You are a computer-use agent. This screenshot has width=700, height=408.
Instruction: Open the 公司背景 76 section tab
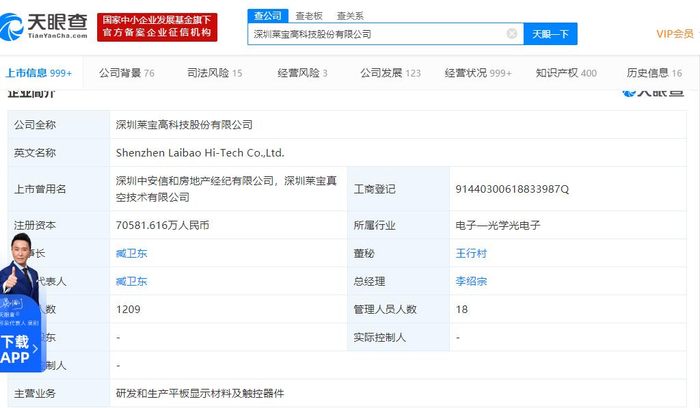pyautogui.click(x=127, y=73)
